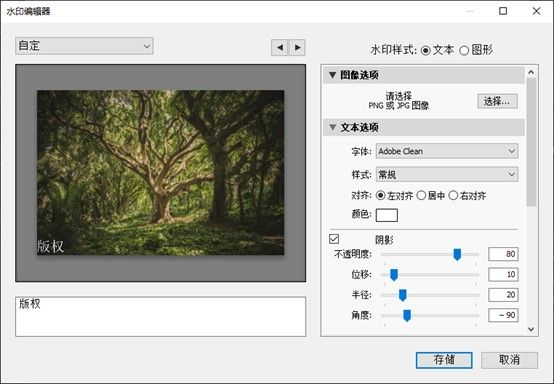Viewport: 554px width, 384px height.
Task: Show the next photo with the right arrow
Action: coord(297,47)
